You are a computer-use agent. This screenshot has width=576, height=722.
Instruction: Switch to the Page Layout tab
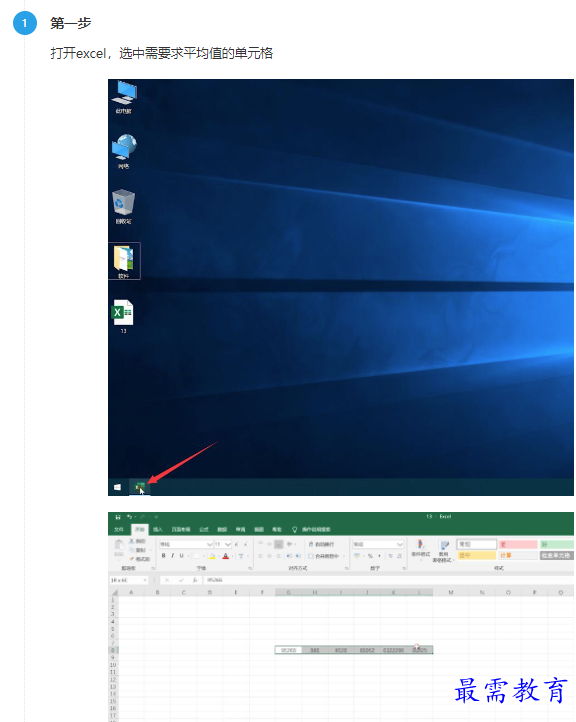pos(181,530)
